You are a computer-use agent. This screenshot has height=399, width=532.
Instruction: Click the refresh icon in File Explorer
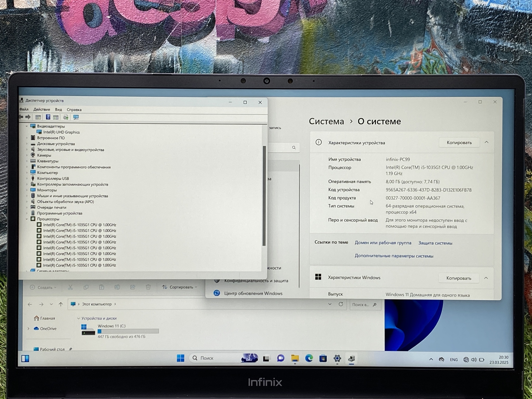pyautogui.click(x=341, y=304)
